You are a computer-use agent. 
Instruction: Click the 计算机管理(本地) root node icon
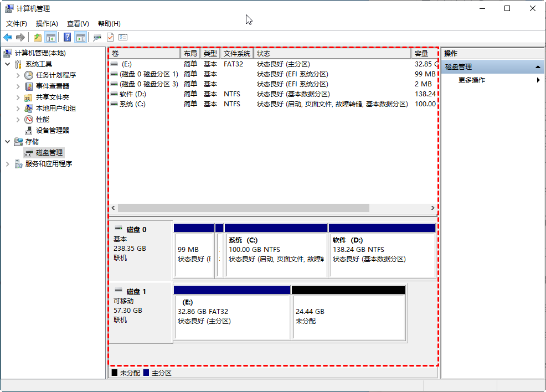8,53
